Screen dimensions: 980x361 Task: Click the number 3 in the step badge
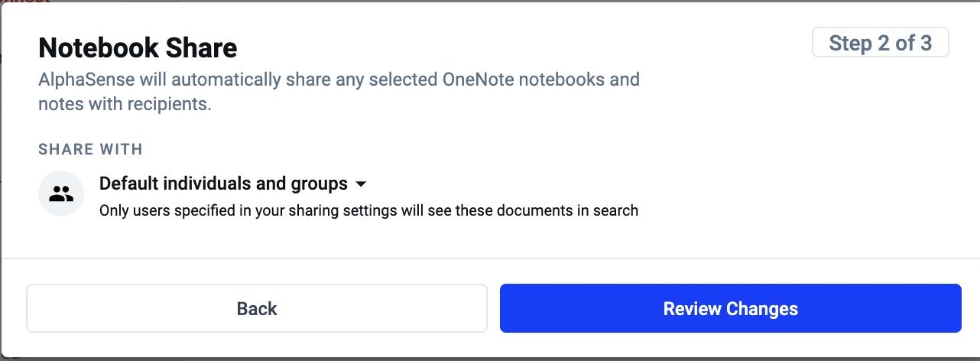pyautogui.click(x=926, y=43)
